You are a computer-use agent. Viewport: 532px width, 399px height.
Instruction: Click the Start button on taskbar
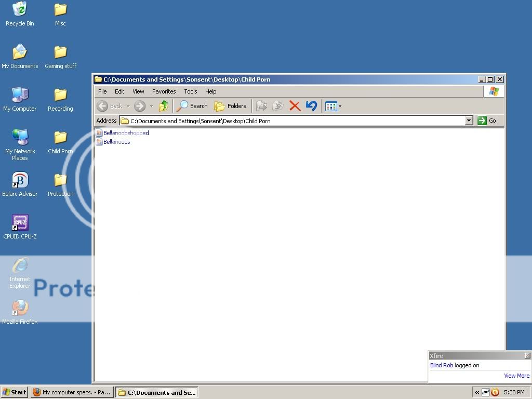[x=14, y=392]
